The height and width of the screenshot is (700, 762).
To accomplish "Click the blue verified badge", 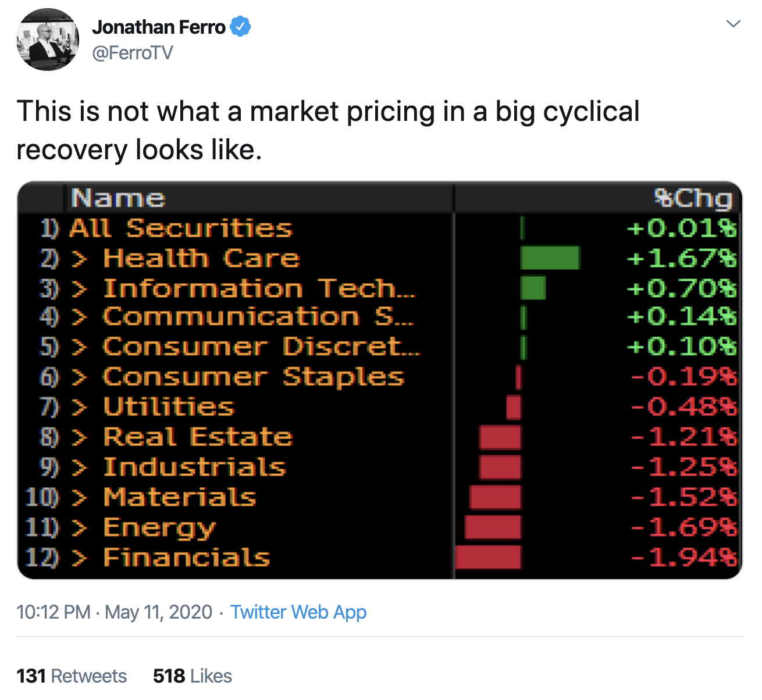I will 241,27.
